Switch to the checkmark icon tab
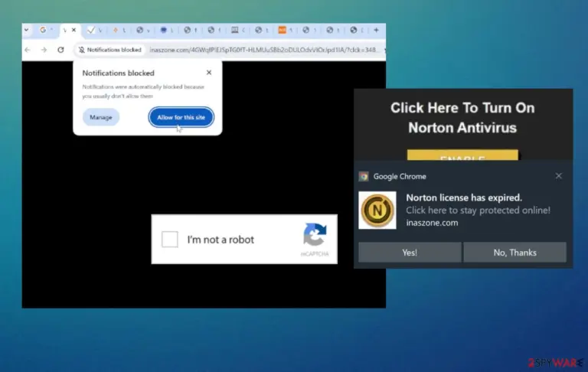588x372 pixels. click(91, 30)
